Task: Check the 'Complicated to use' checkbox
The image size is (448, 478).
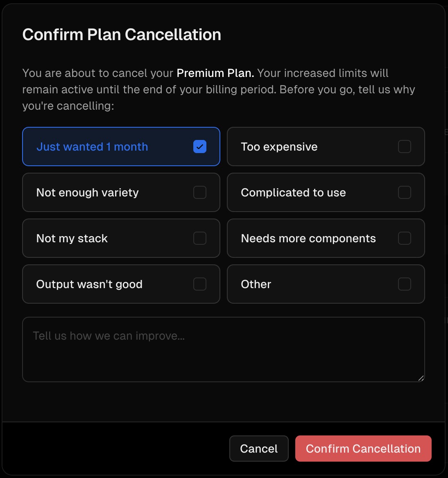Action: [405, 192]
